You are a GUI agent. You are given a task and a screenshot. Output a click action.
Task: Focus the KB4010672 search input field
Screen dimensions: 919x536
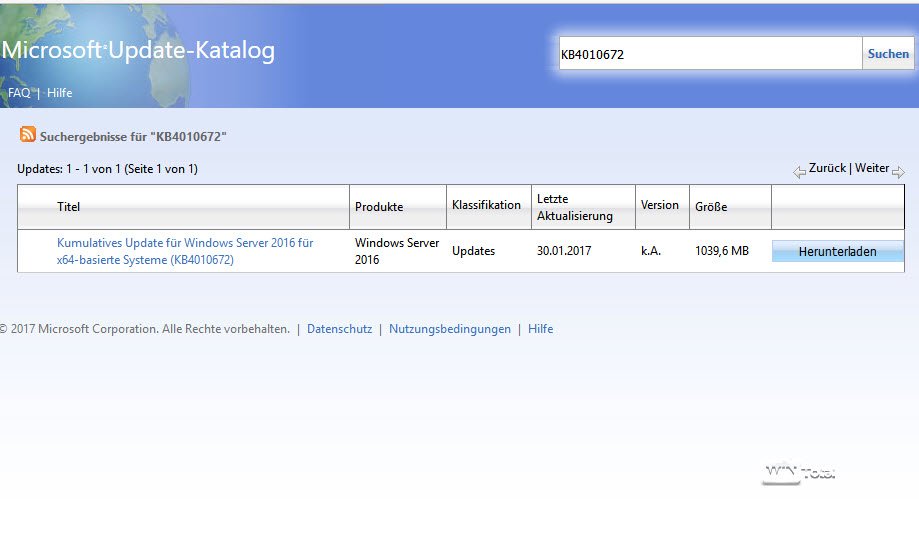tap(710, 53)
